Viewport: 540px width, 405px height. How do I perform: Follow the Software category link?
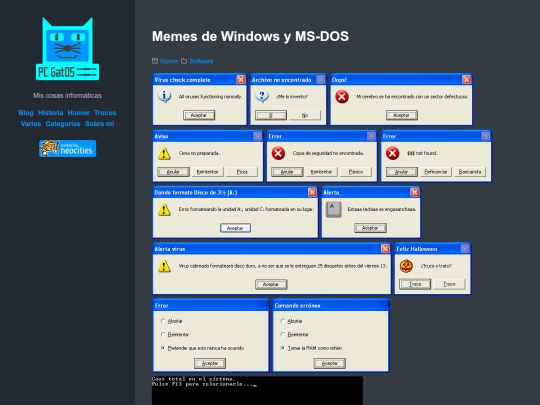point(201,61)
